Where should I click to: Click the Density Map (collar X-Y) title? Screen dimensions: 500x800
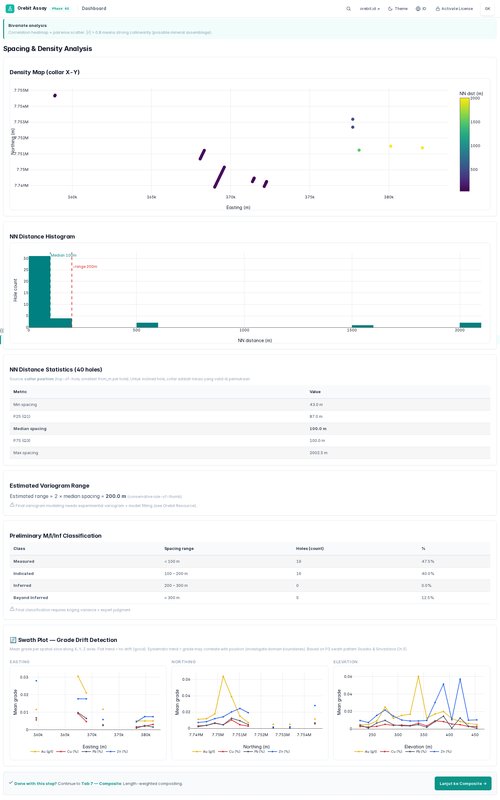44,72
